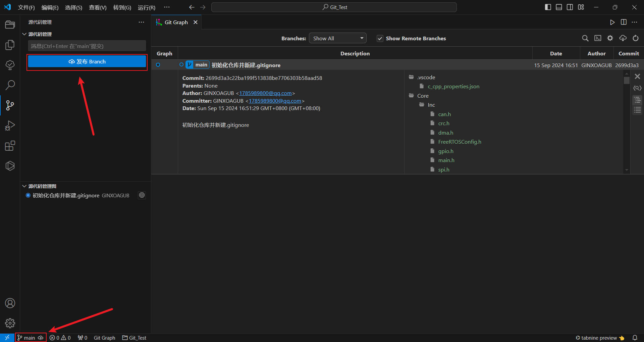Viewport: 644px width, 342px height.
Task: Open the Extensions view icon
Action: tap(10, 146)
